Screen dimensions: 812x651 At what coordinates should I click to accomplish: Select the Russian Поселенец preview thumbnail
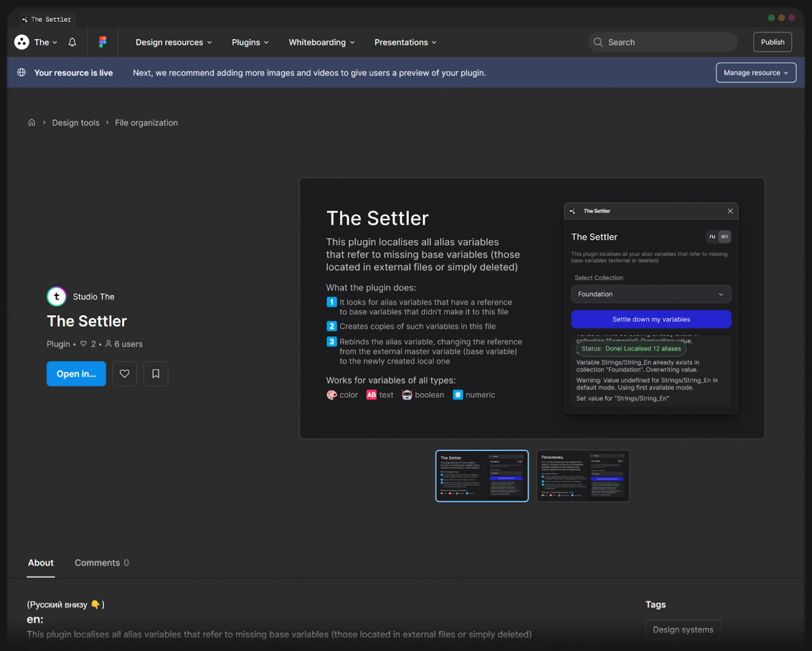(583, 476)
